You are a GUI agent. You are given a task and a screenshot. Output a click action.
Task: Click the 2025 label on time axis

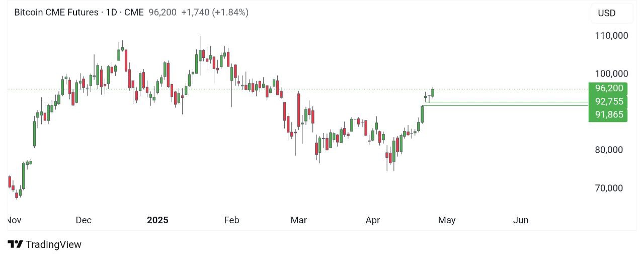click(157, 220)
